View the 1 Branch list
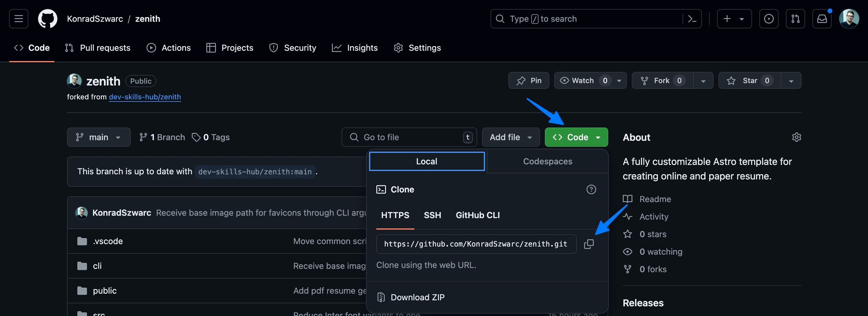 click(162, 137)
